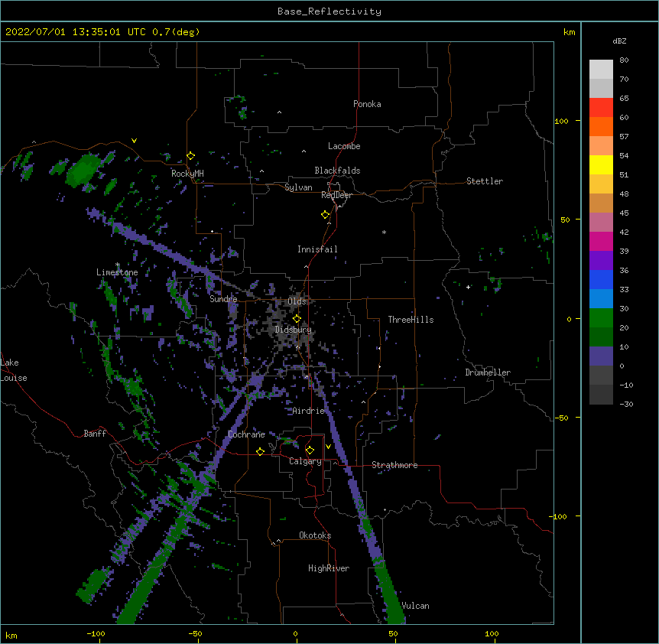The height and width of the screenshot is (644, 659).
Task: Click the Strathmore city label
Action: click(394, 465)
